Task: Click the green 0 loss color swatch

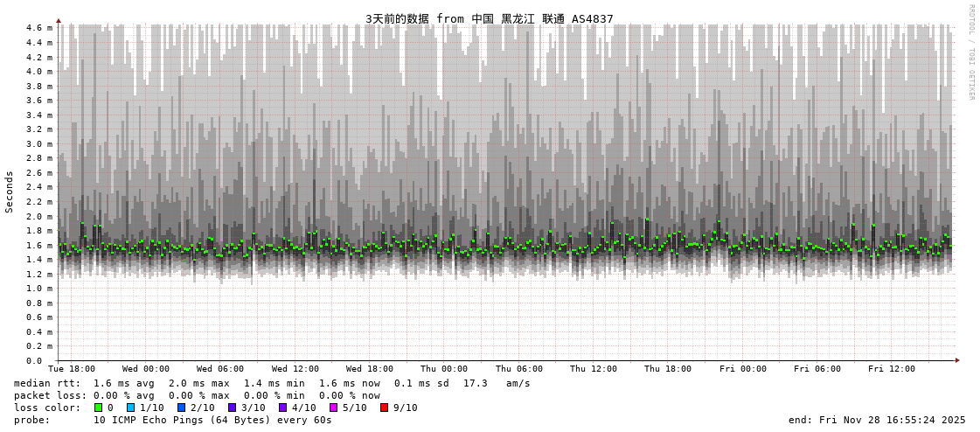Action: (98, 408)
